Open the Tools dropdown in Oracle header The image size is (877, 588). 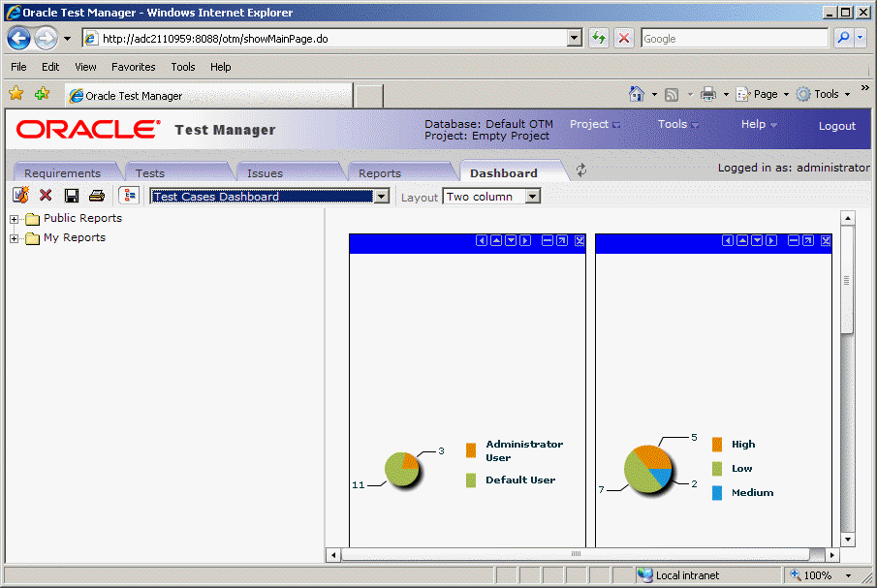(678, 124)
